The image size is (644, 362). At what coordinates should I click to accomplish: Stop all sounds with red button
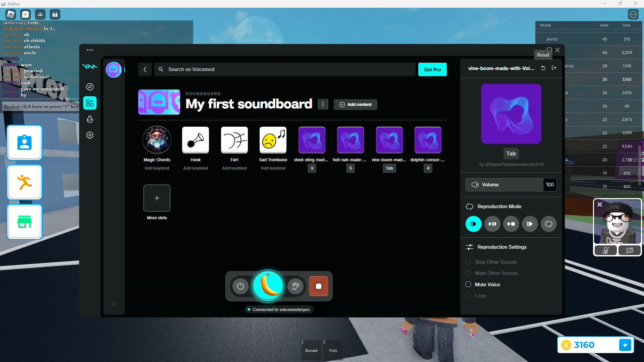click(319, 286)
